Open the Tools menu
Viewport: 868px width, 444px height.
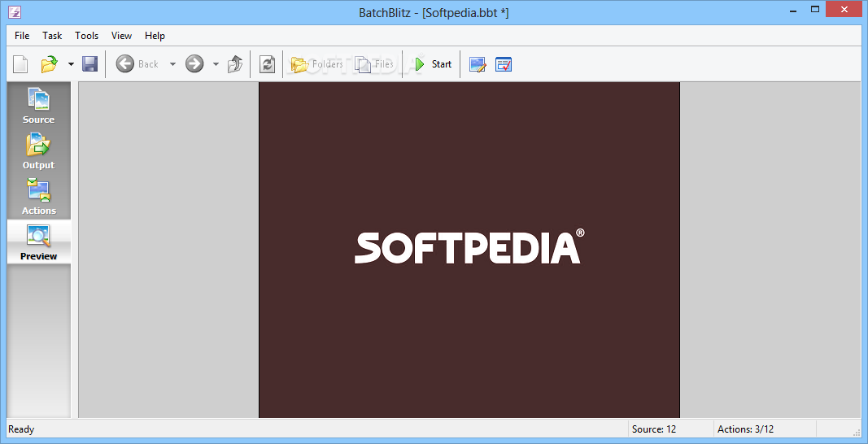coord(87,36)
